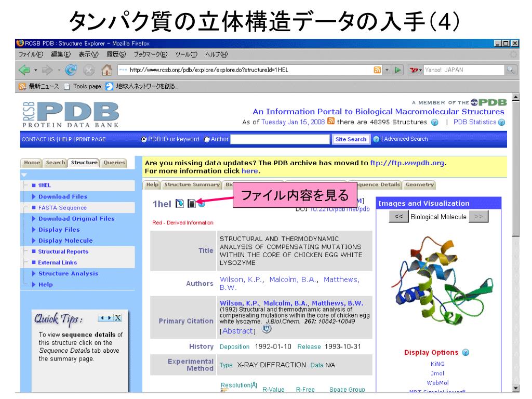
Task: Close the Quick Tips box with X
Action: (x=118, y=318)
